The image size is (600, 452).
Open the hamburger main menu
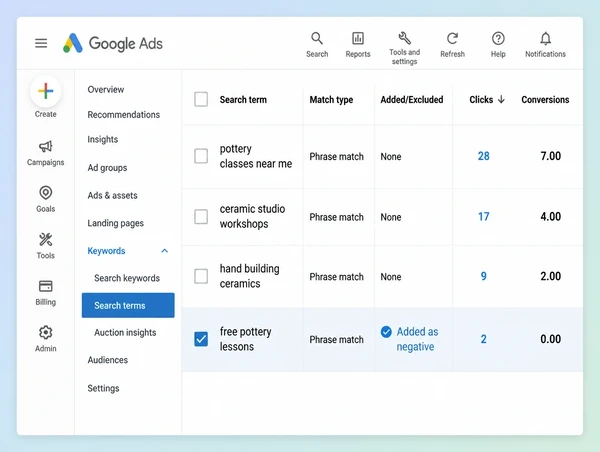[41, 43]
